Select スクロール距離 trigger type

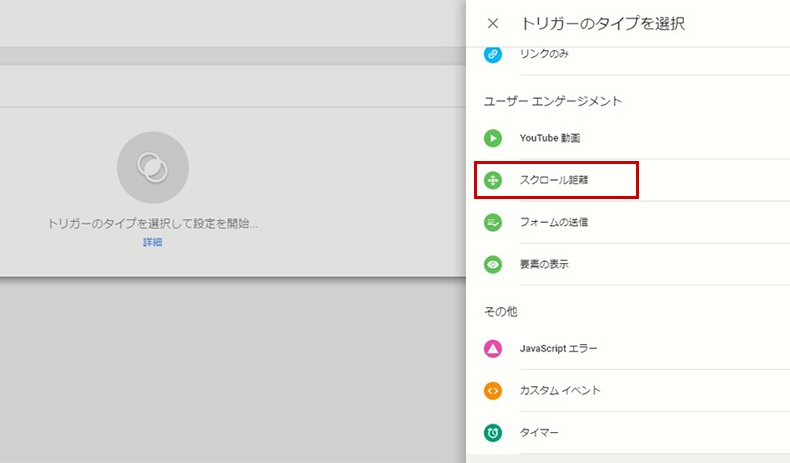(x=628, y=180)
